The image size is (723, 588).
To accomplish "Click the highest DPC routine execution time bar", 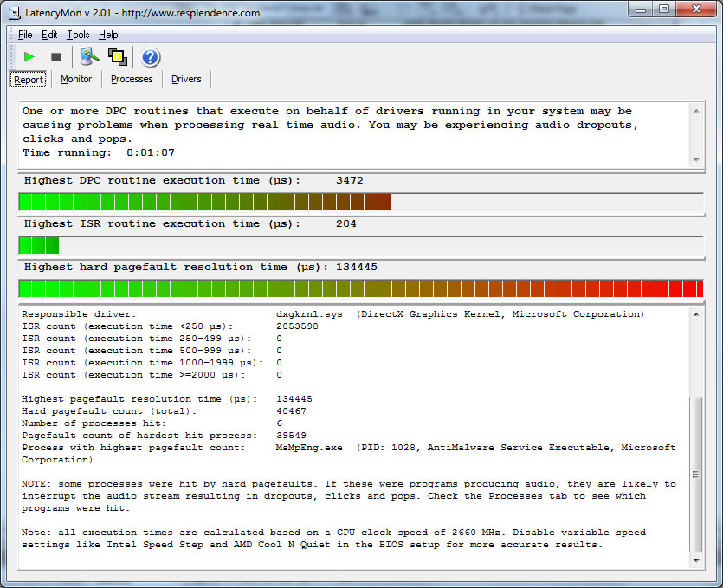I will click(x=360, y=202).
